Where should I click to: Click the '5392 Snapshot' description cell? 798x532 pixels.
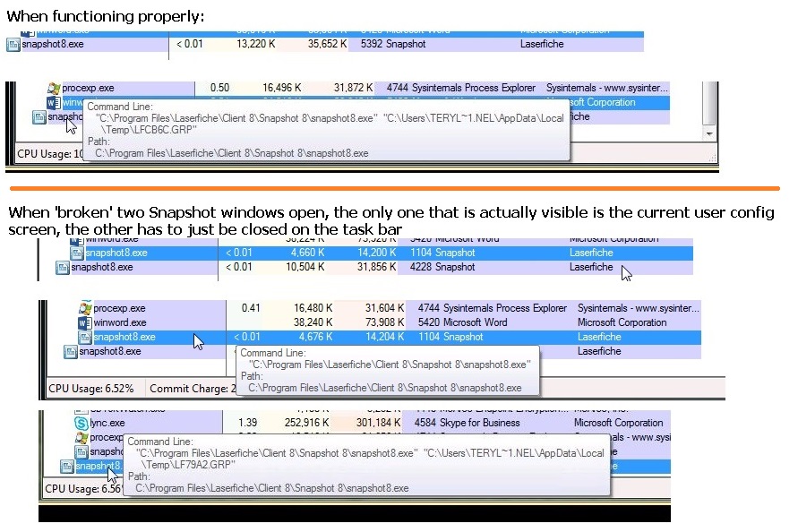pyautogui.click(x=393, y=44)
